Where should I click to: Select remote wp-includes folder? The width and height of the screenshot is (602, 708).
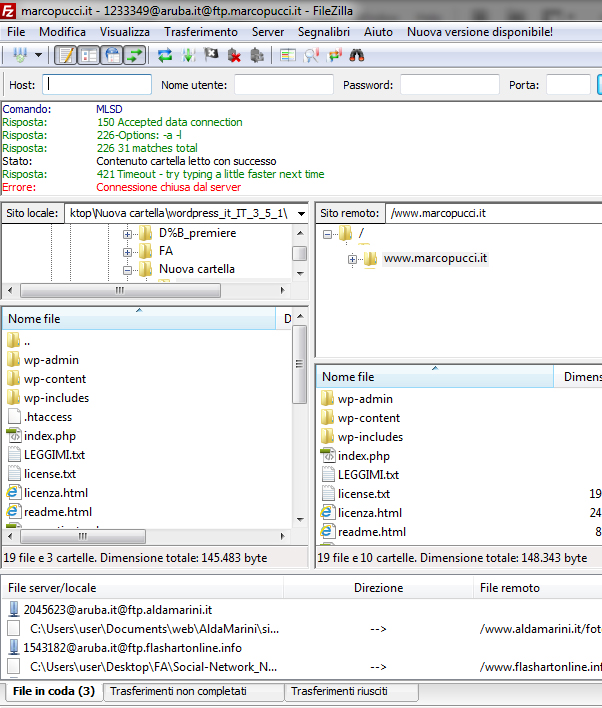click(x=370, y=437)
